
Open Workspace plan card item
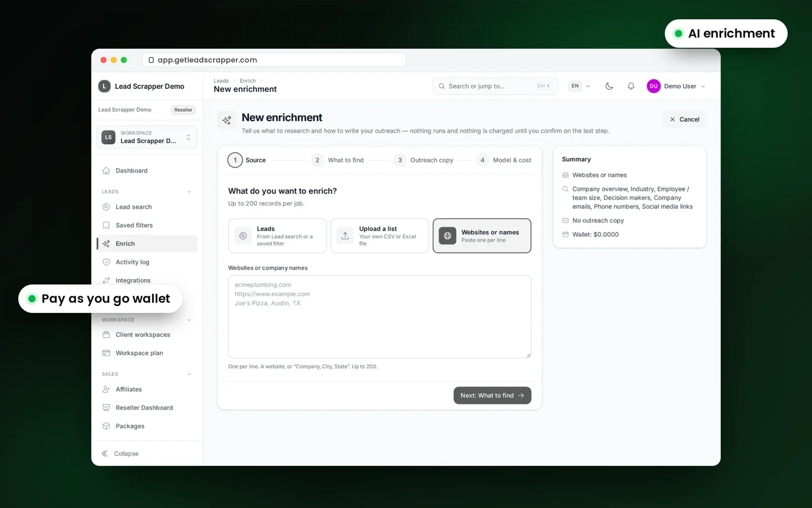(147, 353)
